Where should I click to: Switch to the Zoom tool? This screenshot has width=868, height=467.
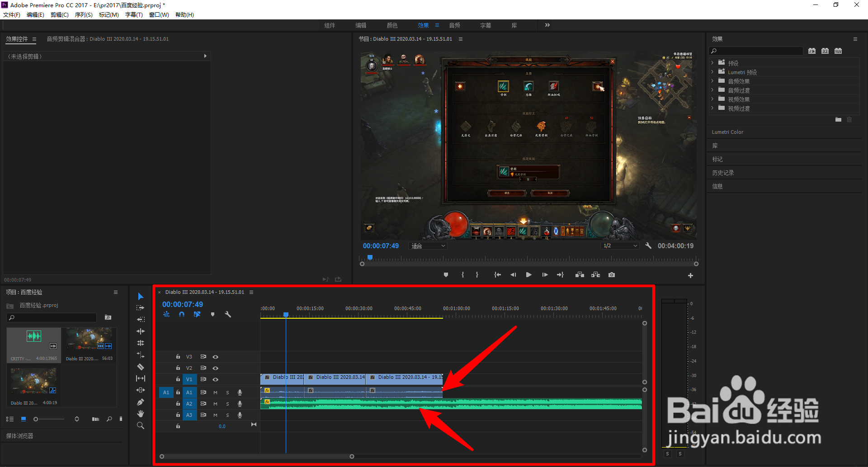pos(141,425)
